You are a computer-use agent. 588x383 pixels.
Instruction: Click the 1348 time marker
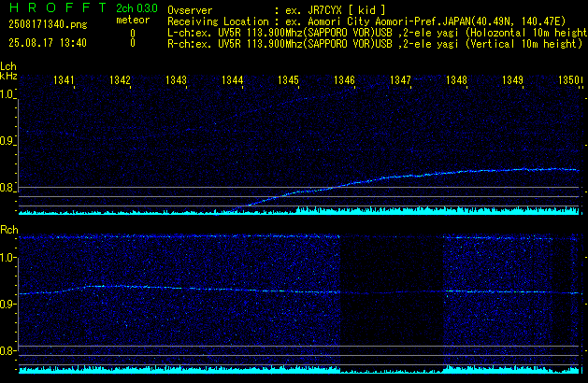pos(456,79)
